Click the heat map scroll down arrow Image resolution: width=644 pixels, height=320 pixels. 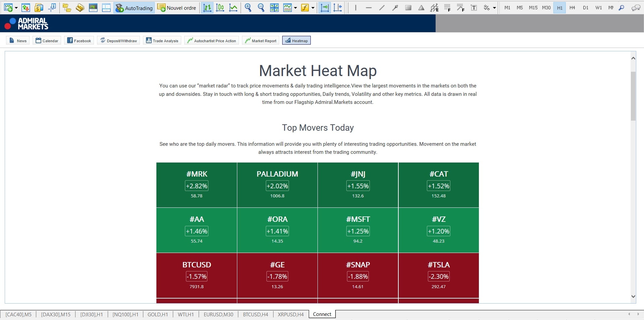(633, 296)
